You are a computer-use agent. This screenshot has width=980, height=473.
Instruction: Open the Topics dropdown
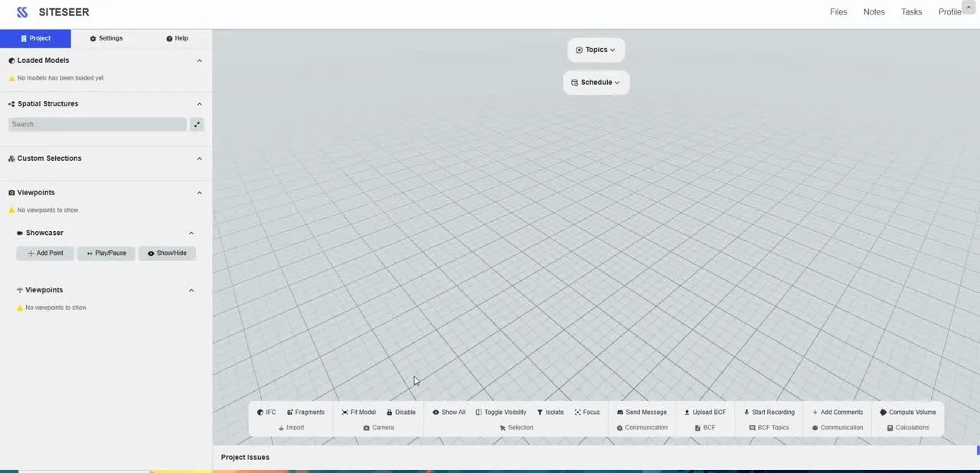596,50
